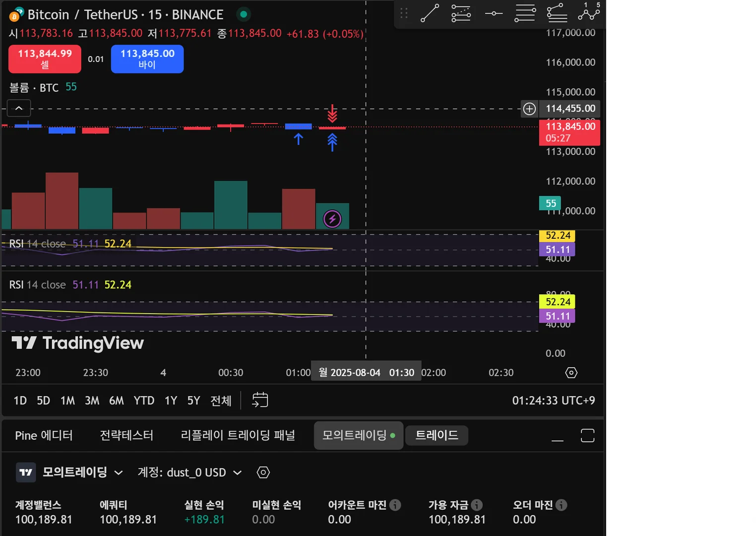Viewport: 756px width, 536px height.
Task: Click the 114,455.00 crosshair price label
Action: point(570,109)
